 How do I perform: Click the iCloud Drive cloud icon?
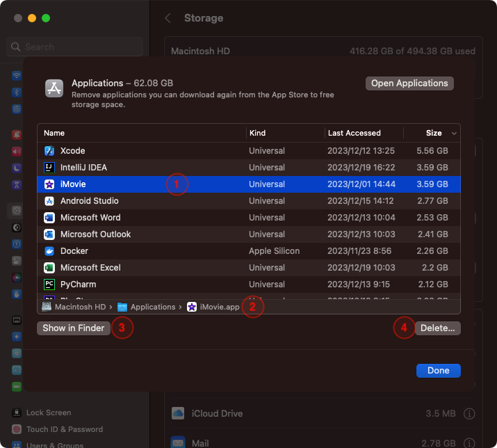178,413
